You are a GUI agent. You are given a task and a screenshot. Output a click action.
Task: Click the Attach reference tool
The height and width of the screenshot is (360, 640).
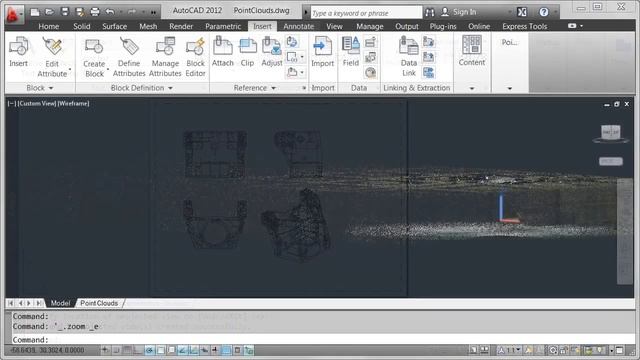223,51
